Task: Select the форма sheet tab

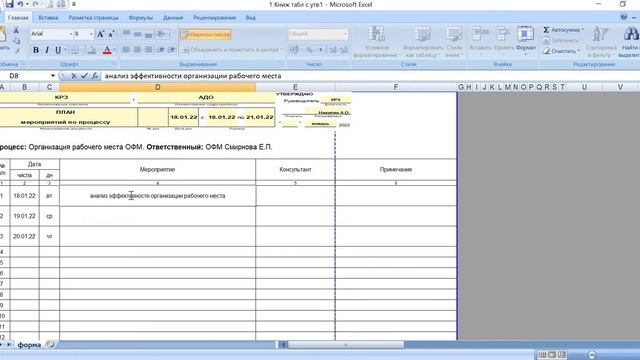Action: tap(29, 345)
